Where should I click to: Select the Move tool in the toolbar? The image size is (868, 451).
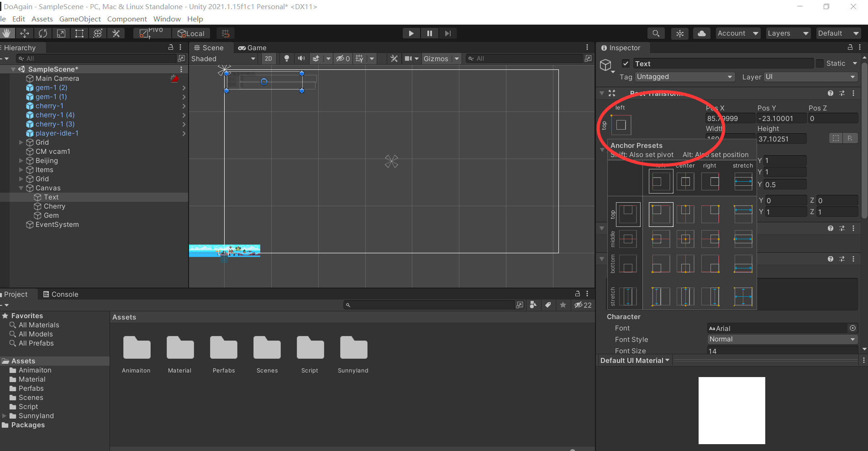tap(24, 33)
